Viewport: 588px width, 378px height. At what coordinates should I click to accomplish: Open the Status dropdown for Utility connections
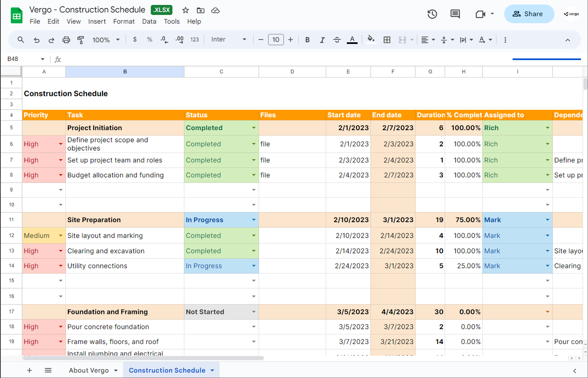coord(254,266)
